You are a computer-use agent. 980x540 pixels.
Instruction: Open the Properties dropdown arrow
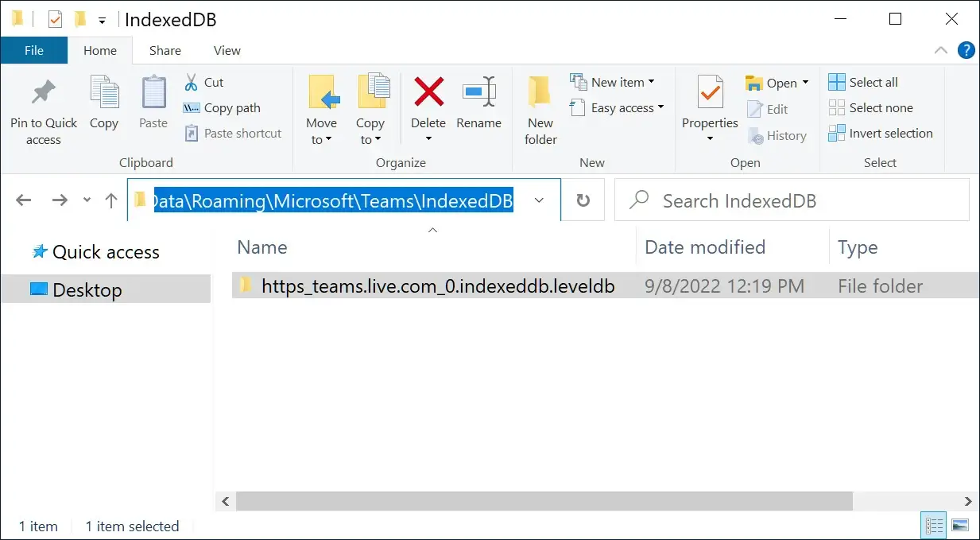(710, 139)
